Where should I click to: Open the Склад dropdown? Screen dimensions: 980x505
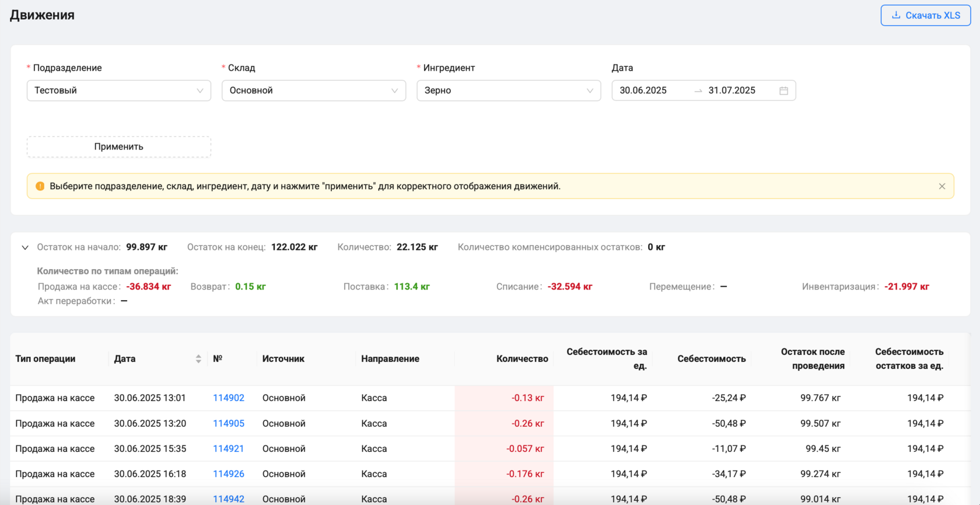313,90
